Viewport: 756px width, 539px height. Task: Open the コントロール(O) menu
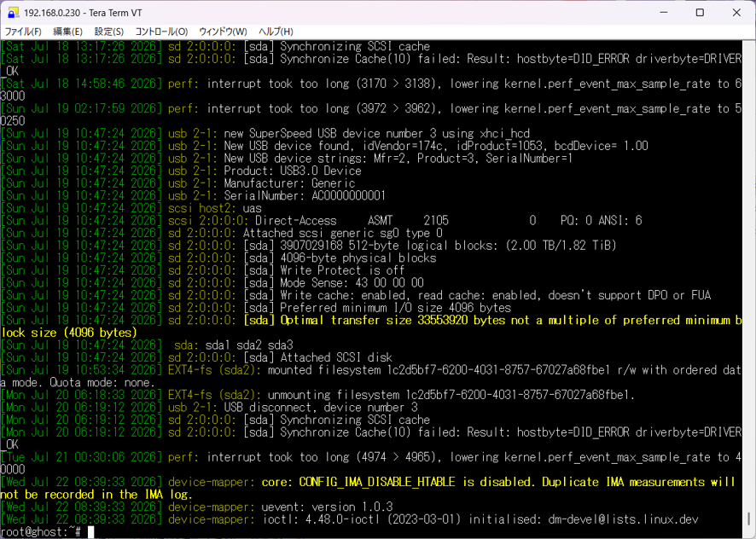click(x=161, y=32)
